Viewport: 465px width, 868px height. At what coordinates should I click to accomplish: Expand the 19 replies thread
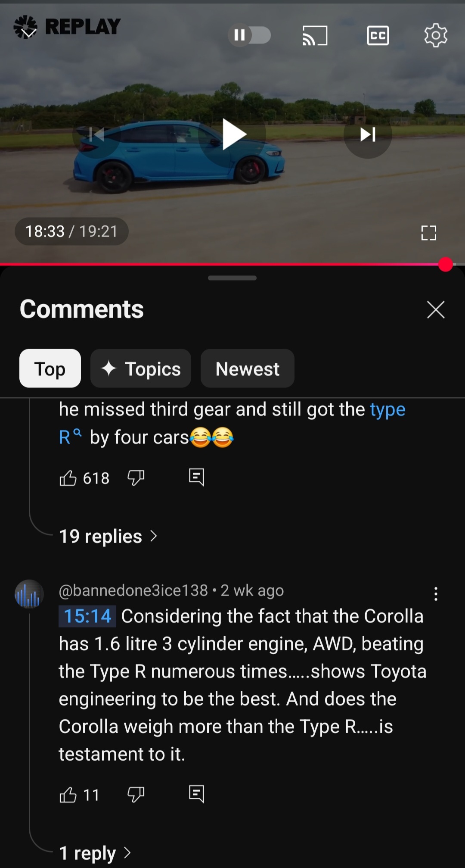pyautogui.click(x=108, y=537)
